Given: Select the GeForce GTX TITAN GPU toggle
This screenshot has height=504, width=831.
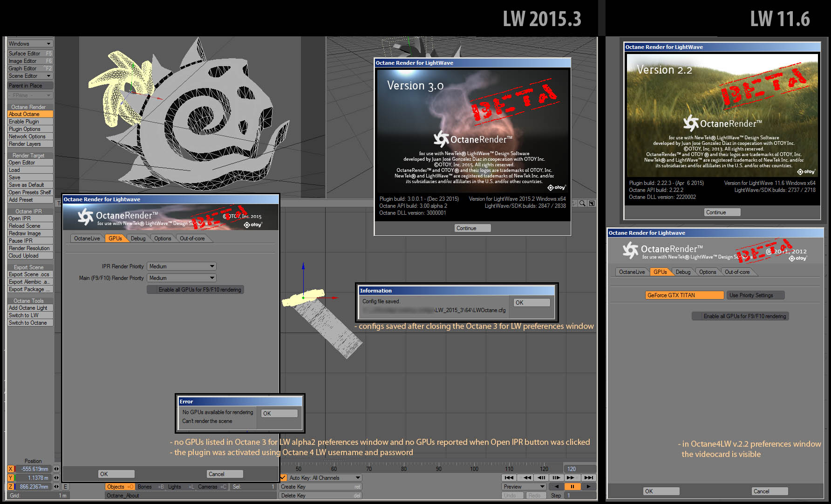Looking at the screenshot, I should pyautogui.click(x=684, y=295).
